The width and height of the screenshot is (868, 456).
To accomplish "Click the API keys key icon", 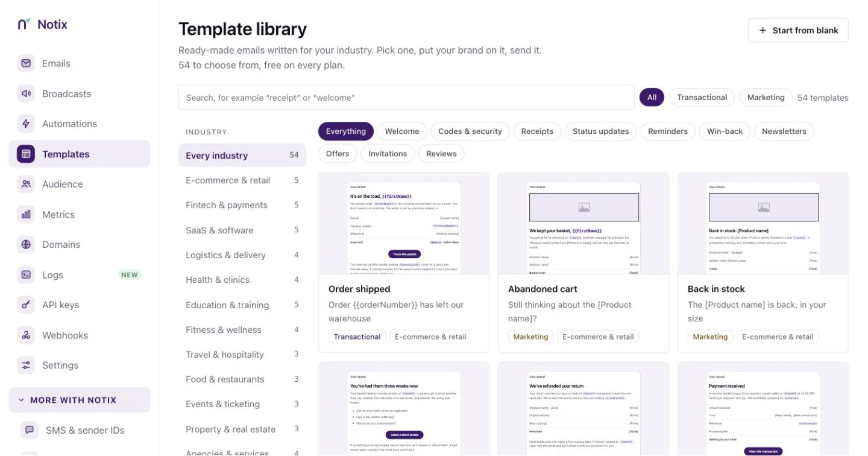I will pos(26,305).
